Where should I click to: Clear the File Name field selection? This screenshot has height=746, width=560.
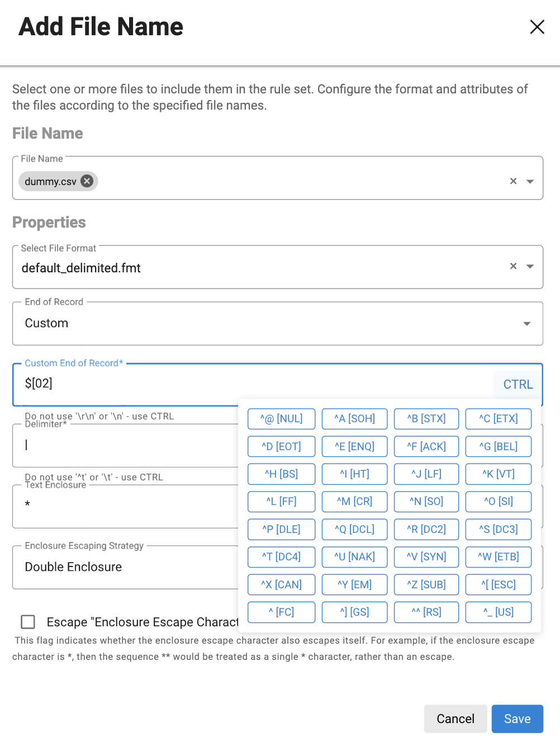(513, 181)
